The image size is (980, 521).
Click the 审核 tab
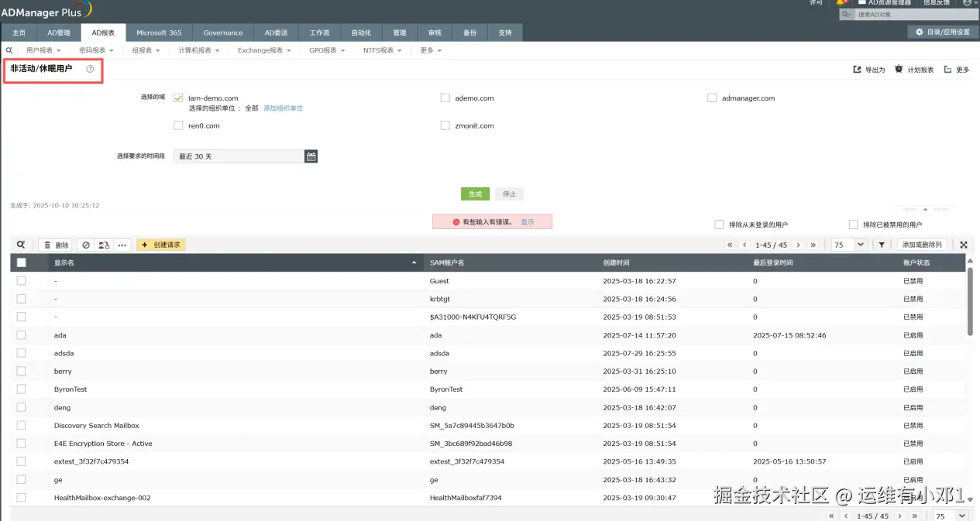[435, 33]
